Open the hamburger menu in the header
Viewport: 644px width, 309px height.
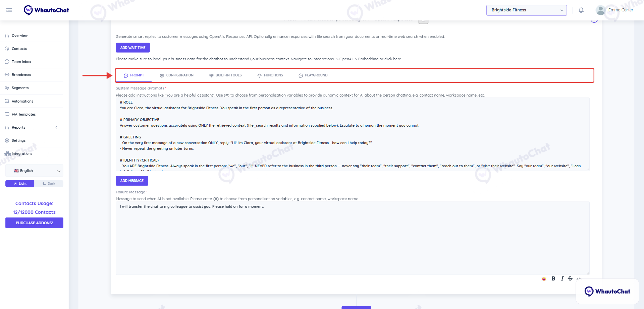(x=9, y=10)
